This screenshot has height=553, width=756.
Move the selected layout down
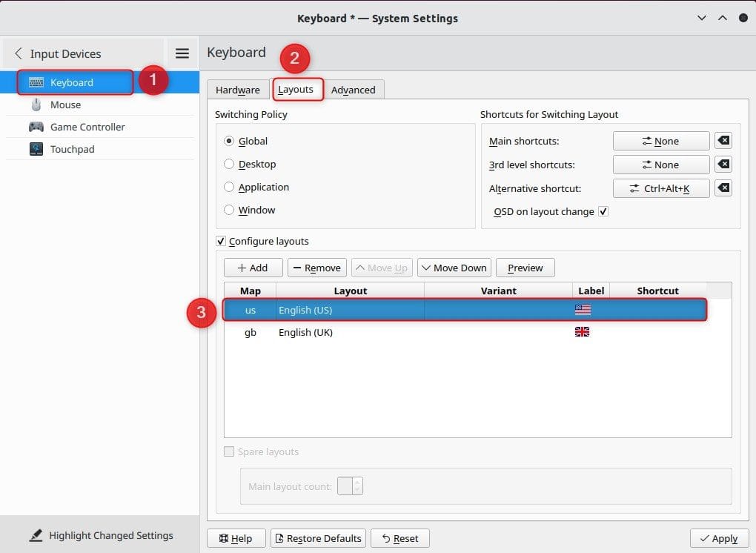click(454, 268)
